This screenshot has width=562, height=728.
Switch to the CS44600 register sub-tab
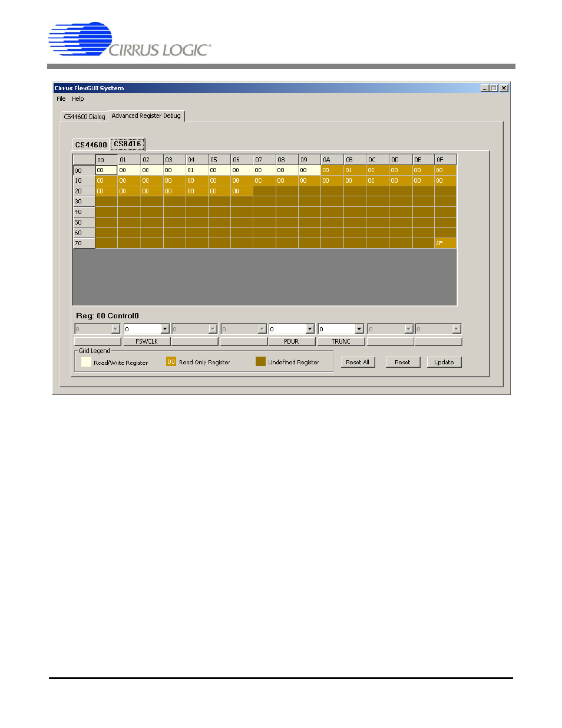91,145
